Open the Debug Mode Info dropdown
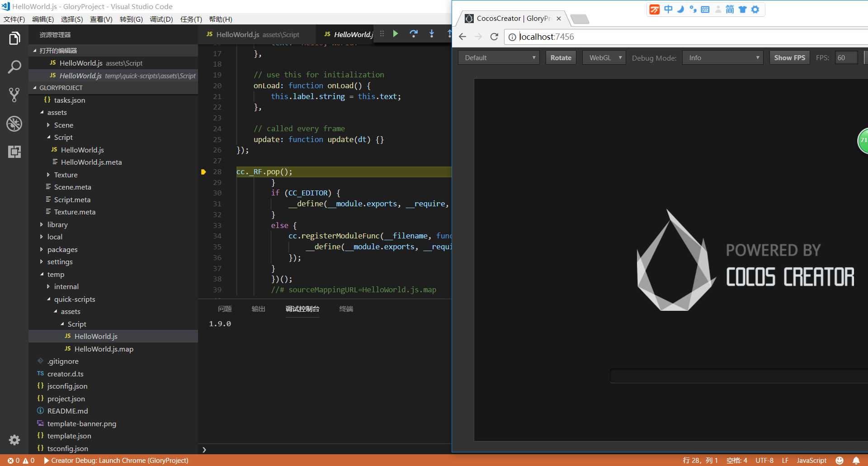Image resolution: width=868 pixels, height=466 pixels. (722, 58)
